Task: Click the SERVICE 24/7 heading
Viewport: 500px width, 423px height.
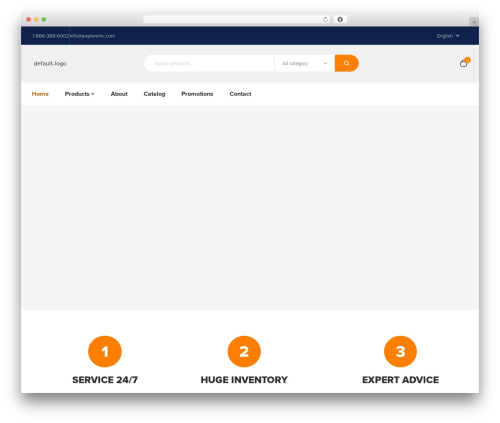Action: click(105, 380)
